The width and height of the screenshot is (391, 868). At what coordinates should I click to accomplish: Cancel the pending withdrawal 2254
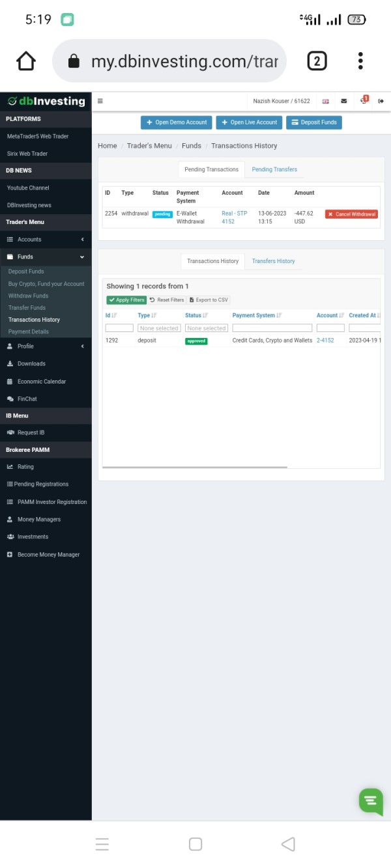coord(351,214)
